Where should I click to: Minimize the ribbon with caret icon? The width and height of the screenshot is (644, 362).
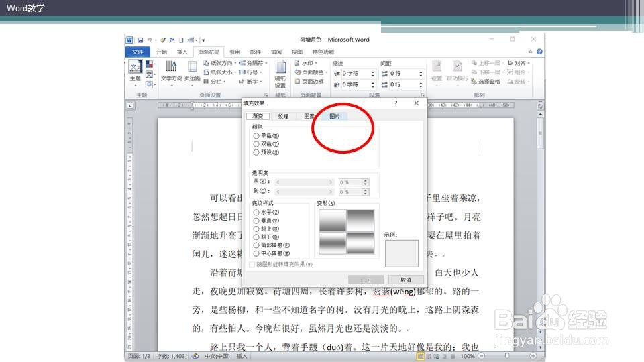coord(530,52)
